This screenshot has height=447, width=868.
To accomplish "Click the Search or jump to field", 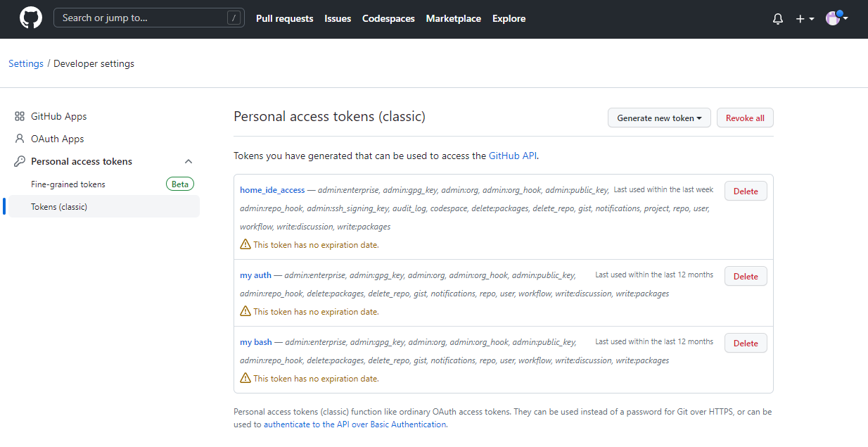I will click(x=149, y=18).
